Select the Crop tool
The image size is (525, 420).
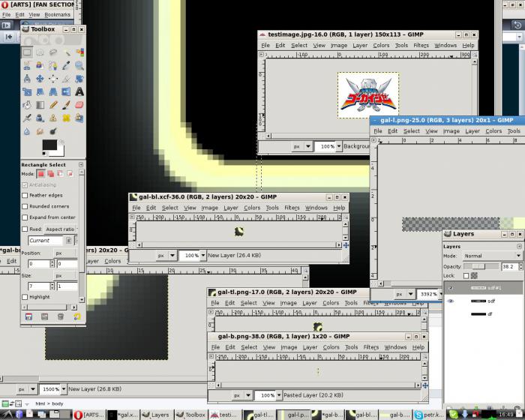66,78
